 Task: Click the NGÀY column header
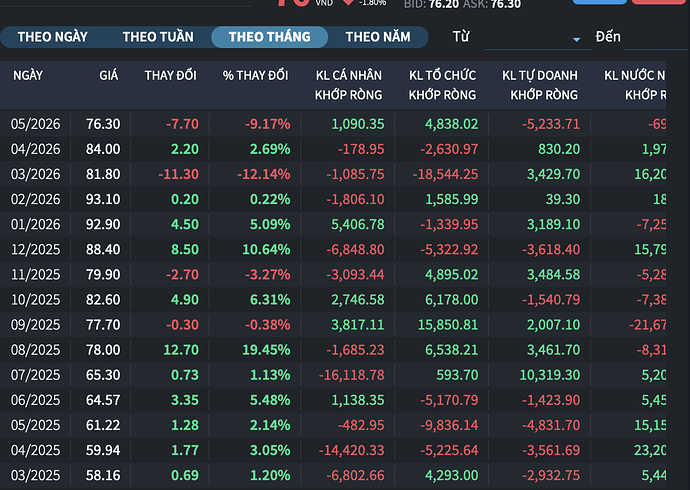(28, 76)
